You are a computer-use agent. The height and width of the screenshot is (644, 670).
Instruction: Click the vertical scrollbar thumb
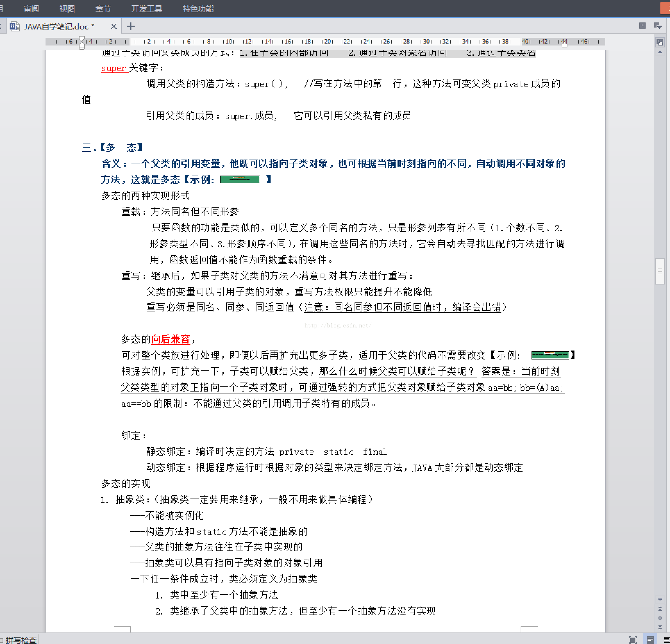pyautogui.click(x=660, y=272)
